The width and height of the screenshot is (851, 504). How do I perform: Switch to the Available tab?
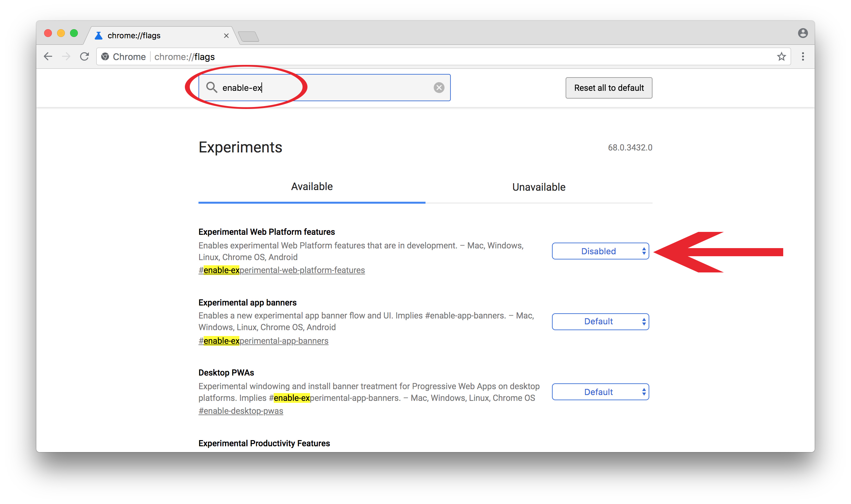click(312, 187)
